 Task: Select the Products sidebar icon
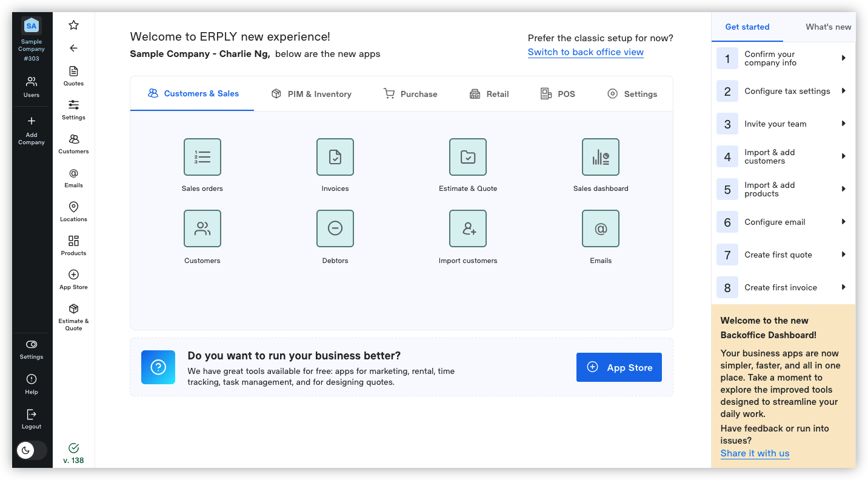point(73,245)
